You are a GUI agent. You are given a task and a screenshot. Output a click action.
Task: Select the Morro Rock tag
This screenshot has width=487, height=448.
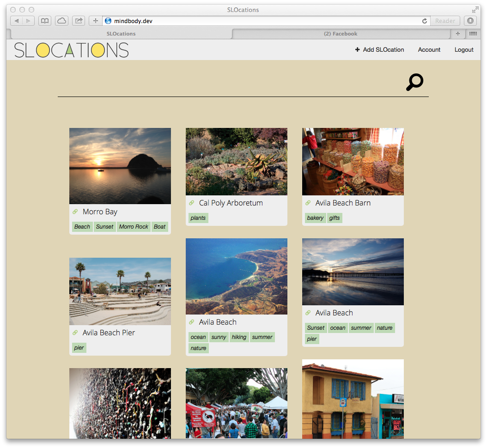point(134,227)
